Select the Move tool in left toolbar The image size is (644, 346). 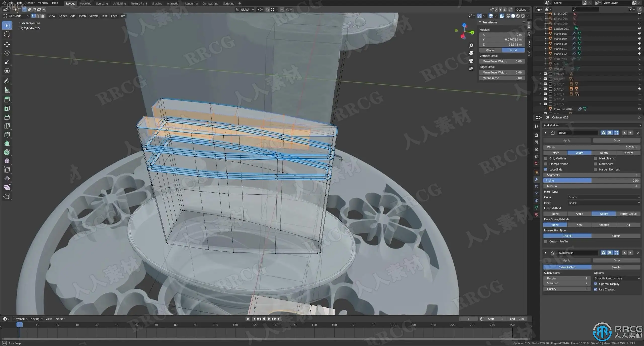tap(7, 45)
